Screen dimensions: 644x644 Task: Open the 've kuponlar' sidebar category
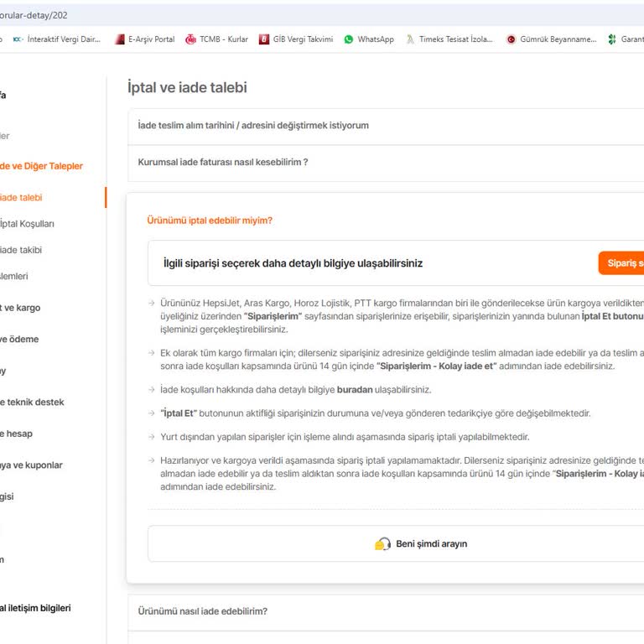coord(31,465)
